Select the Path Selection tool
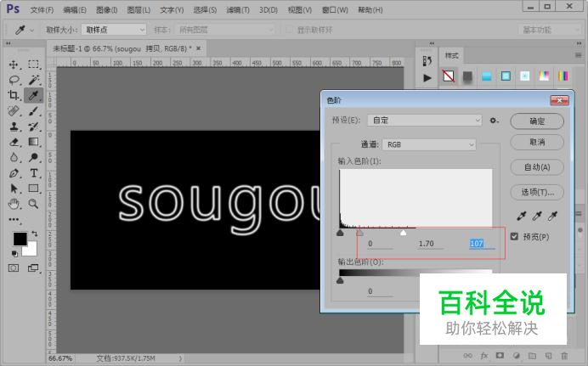The width and height of the screenshot is (588, 366). pyautogui.click(x=14, y=189)
